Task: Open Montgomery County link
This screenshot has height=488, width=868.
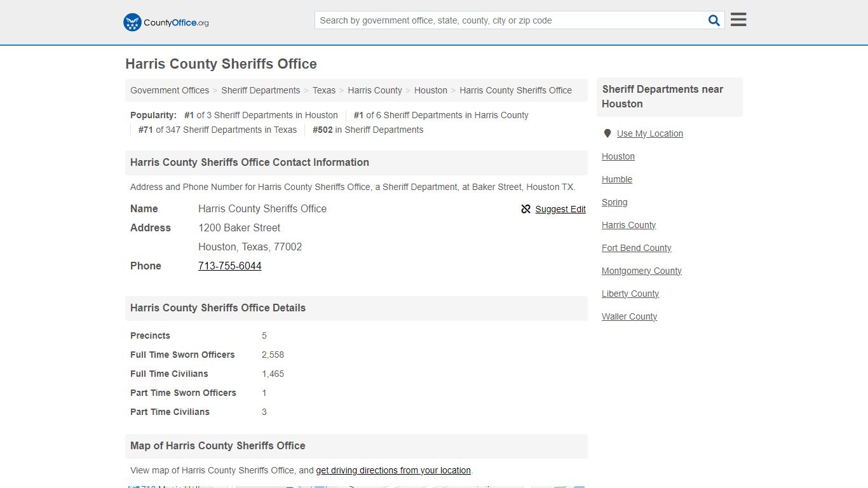Action: [x=642, y=271]
